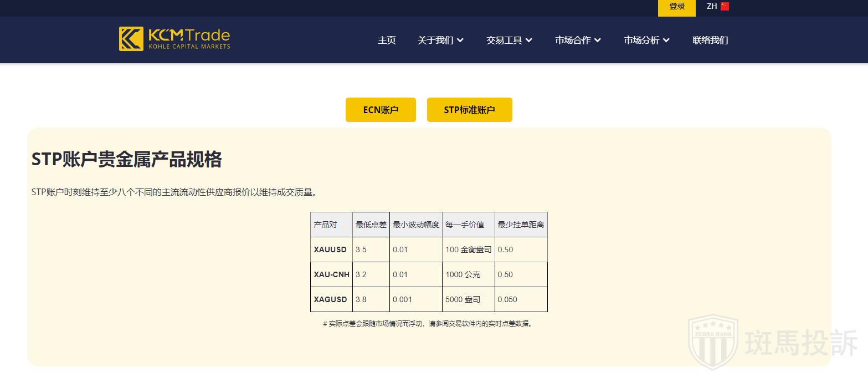Select the STP标准账户 tab

click(x=469, y=110)
